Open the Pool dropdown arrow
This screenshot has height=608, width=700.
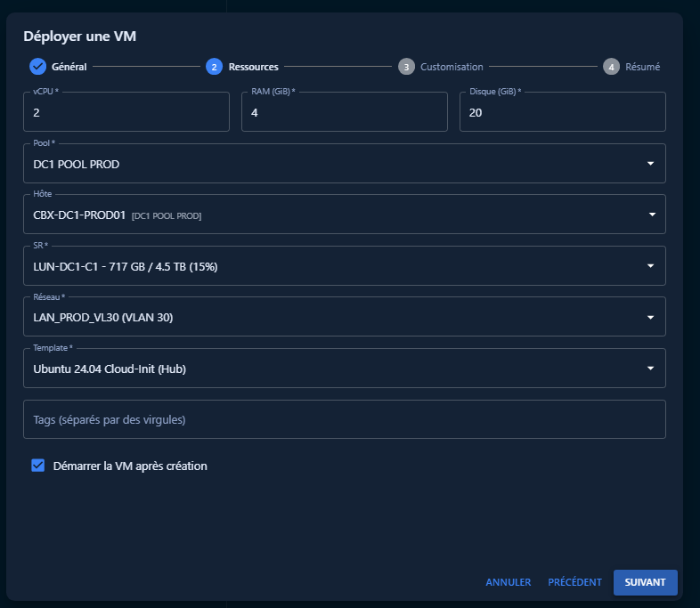click(651, 164)
